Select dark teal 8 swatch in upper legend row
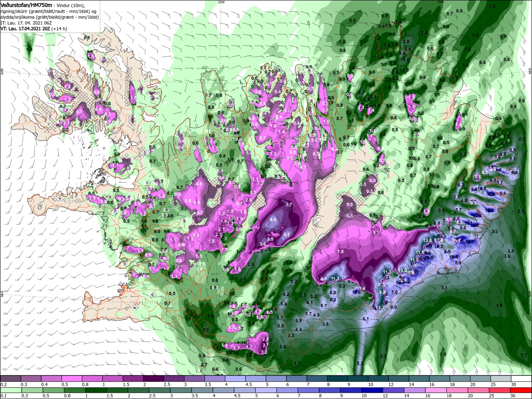Viewport: 532px width, 399px height. pyautogui.click(x=337, y=379)
